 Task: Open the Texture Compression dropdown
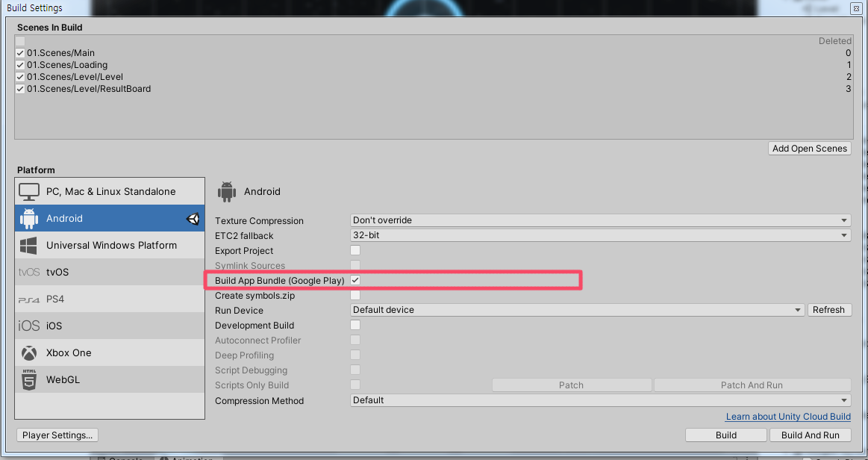[x=601, y=220]
